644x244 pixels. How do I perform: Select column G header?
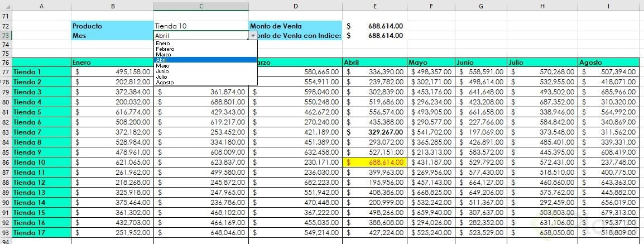pos(481,6)
